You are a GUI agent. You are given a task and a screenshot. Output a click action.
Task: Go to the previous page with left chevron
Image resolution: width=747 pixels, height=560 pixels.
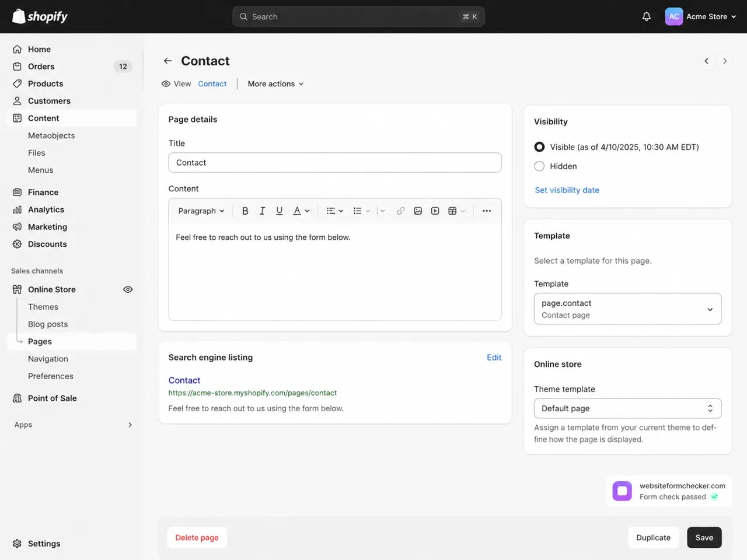point(706,61)
